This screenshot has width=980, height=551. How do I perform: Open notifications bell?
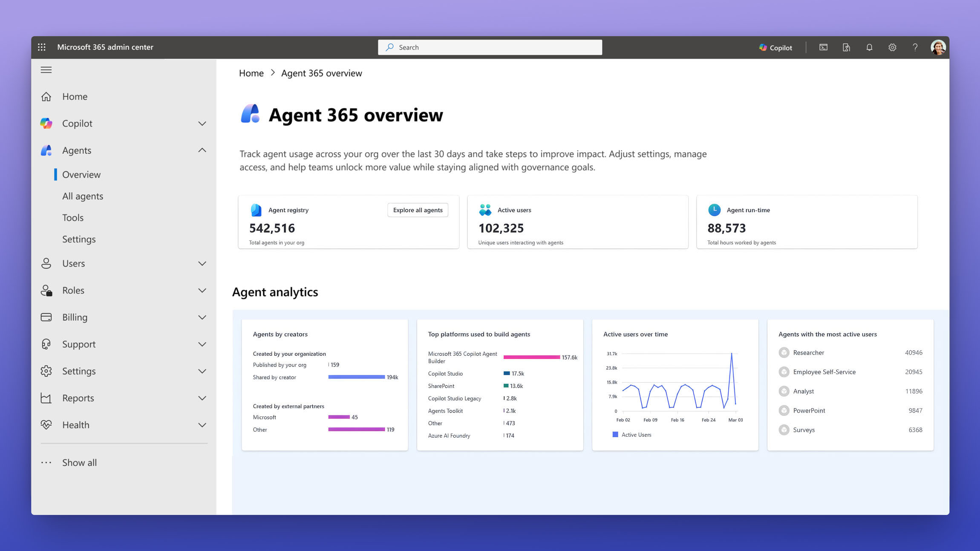(x=869, y=47)
